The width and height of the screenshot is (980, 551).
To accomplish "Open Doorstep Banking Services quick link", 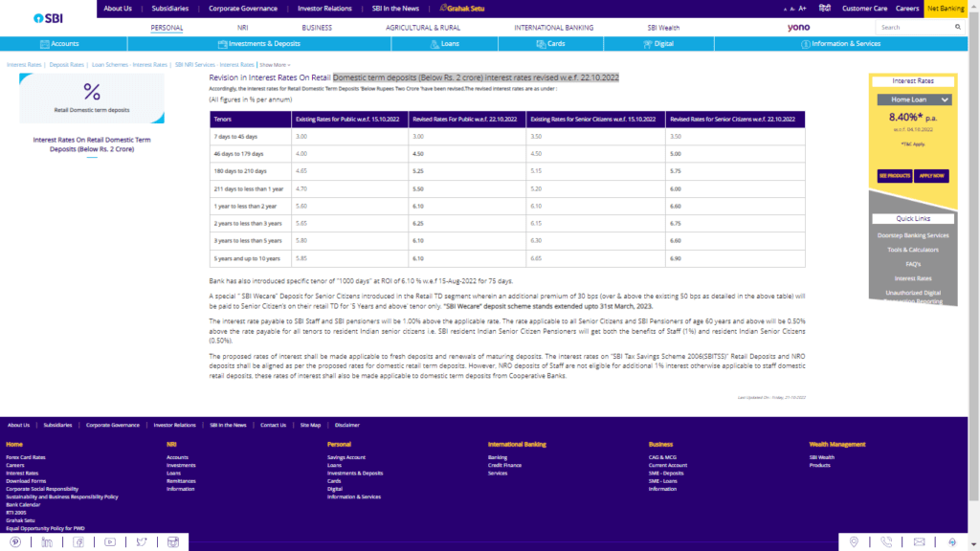I will point(912,235).
